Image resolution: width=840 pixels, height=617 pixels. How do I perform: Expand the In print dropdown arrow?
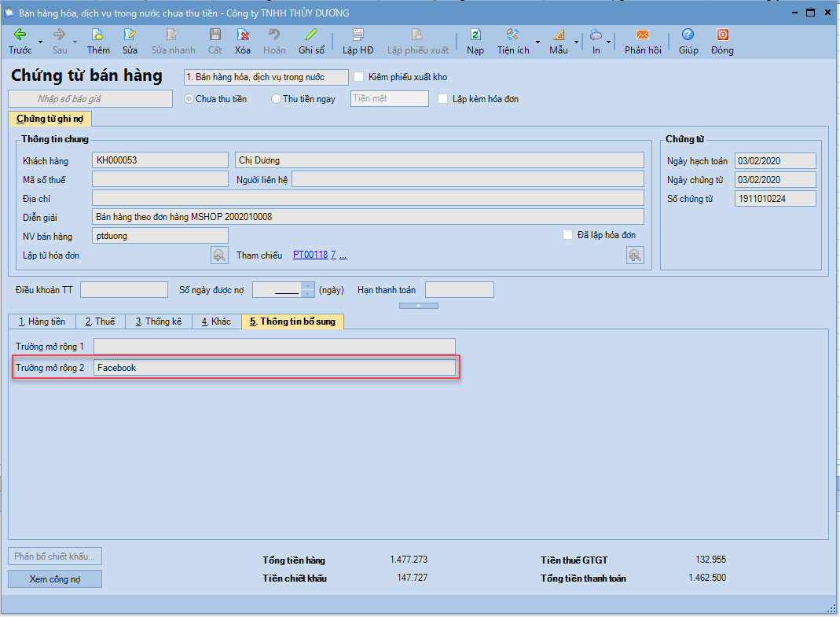(609, 42)
